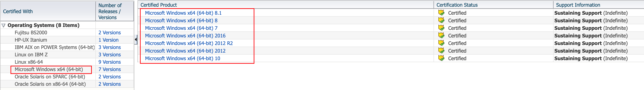Sort by the Certified Product column header

click(x=286, y=5)
